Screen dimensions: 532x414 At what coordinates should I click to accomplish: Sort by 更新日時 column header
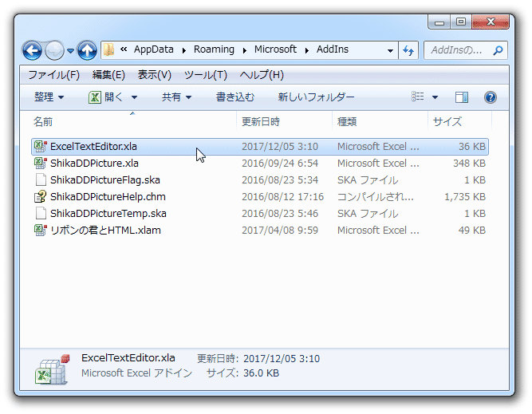[261, 121]
